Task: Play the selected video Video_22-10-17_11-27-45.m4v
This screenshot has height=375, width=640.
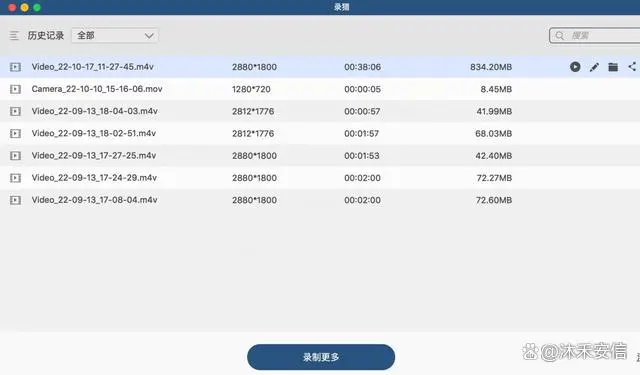Action: [x=575, y=67]
